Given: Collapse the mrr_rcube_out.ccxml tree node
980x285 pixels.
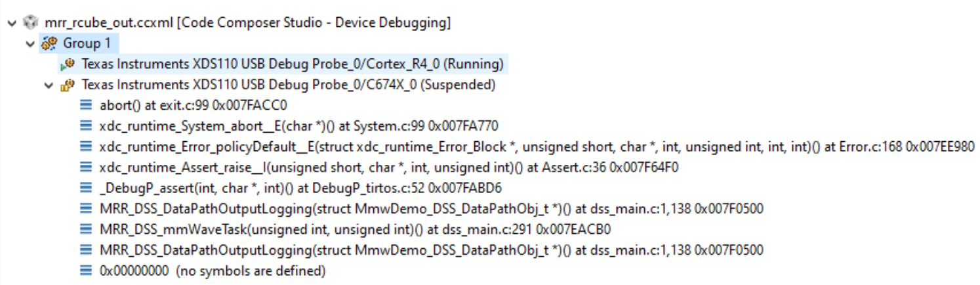Looking at the screenshot, I should (11, 23).
